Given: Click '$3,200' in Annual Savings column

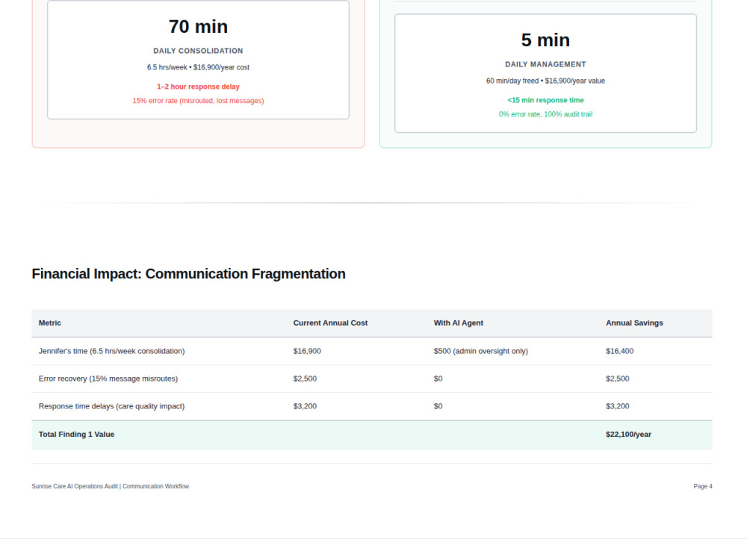Looking at the screenshot, I should point(618,406).
